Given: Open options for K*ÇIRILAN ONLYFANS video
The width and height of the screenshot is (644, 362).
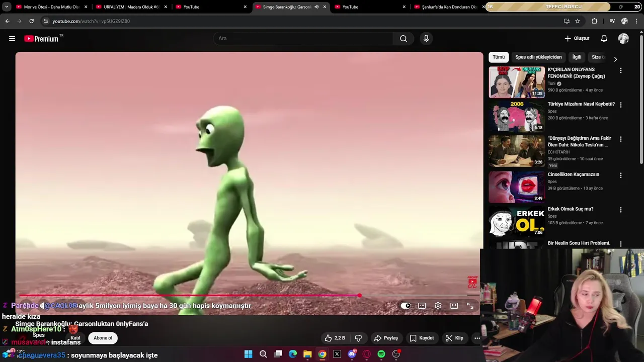Looking at the screenshot, I should coord(621,70).
